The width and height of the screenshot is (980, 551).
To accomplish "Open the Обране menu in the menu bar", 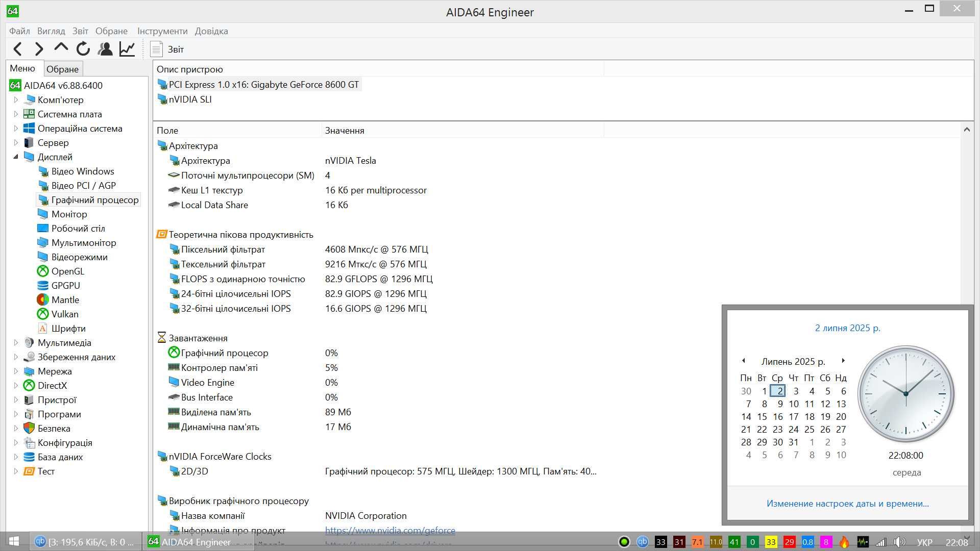I will click(111, 31).
